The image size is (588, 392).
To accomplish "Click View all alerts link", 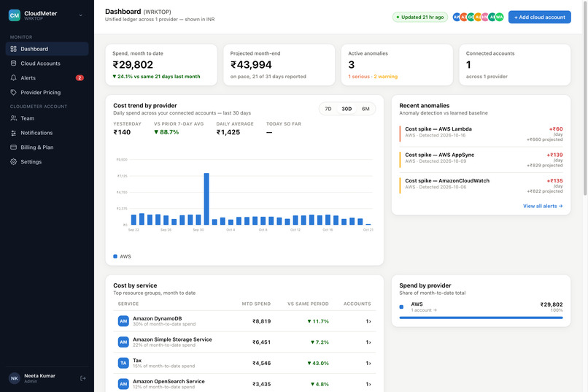I will point(543,206).
